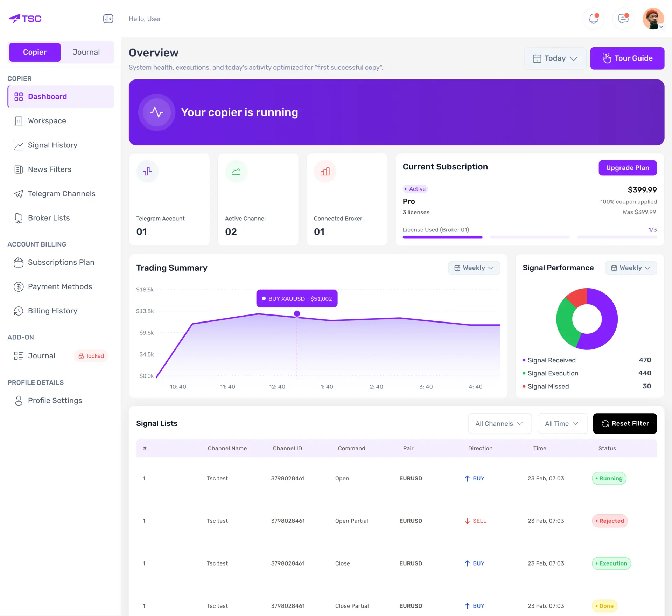672x616 pixels.
Task: Click the Broker Lists icon
Action: [x=19, y=218]
